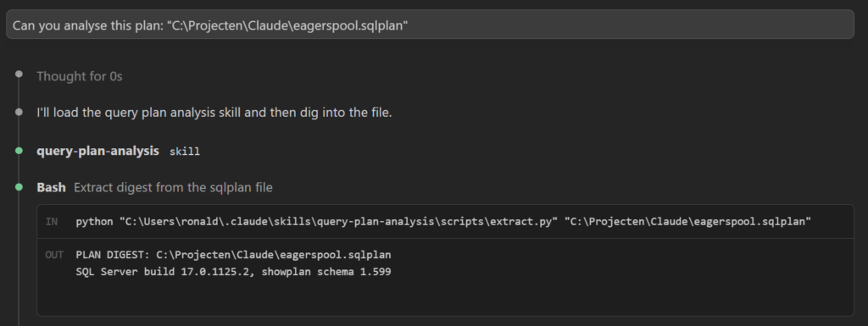Click the grey bullet beside 'Thought for 0s'
Viewport: 868px width, 326px height.
point(19,74)
